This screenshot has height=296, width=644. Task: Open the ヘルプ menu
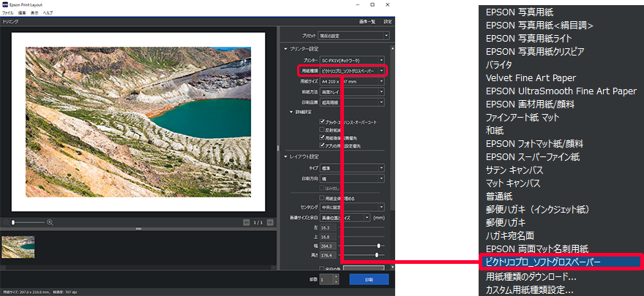pos(48,13)
